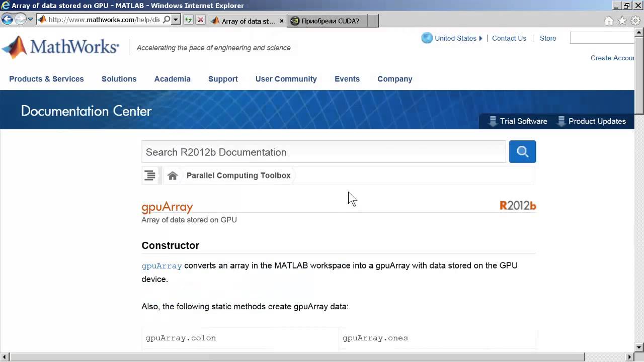This screenshot has height=362, width=644.
Task: Click the Product Updates download icon
Action: click(x=561, y=121)
